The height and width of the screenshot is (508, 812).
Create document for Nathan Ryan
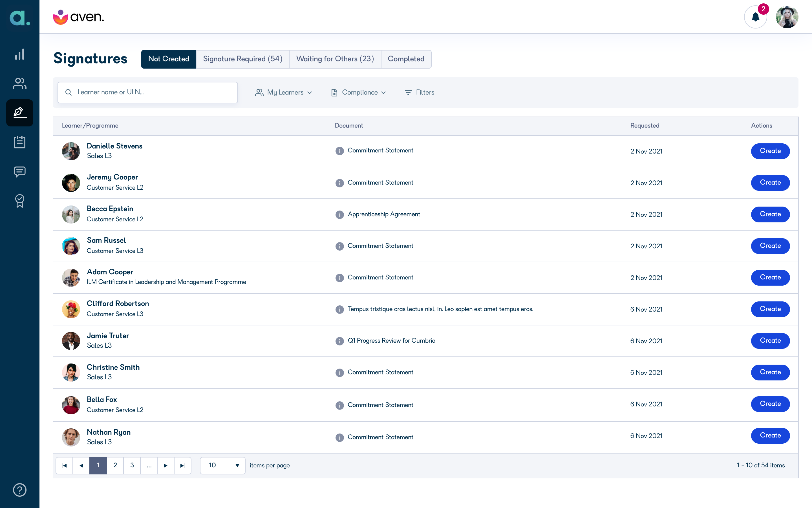tap(770, 435)
